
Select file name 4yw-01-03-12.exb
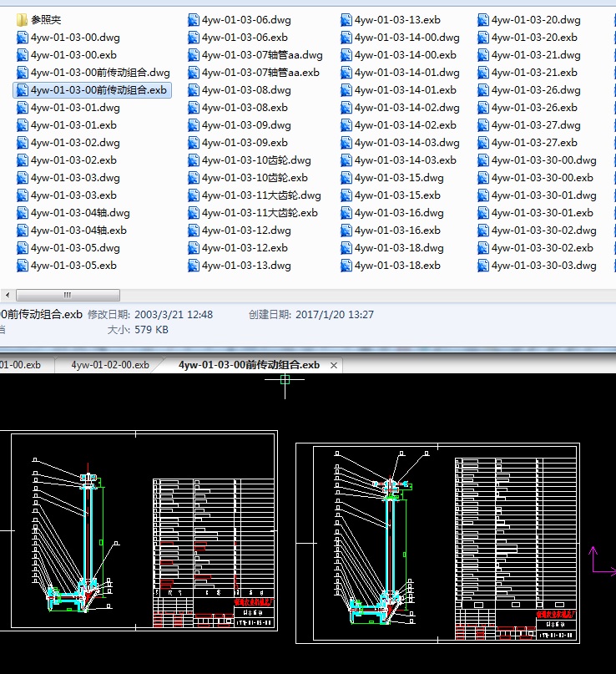(245, 248)
